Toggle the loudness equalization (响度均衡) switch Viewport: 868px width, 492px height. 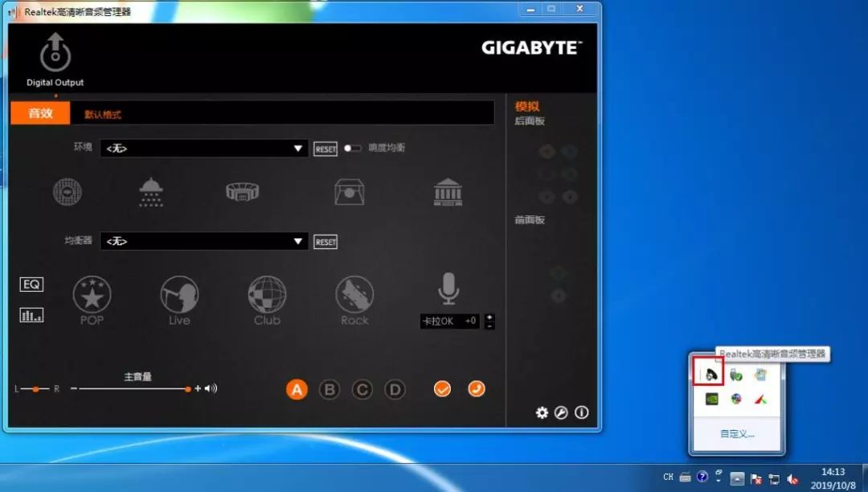(352, 148)
